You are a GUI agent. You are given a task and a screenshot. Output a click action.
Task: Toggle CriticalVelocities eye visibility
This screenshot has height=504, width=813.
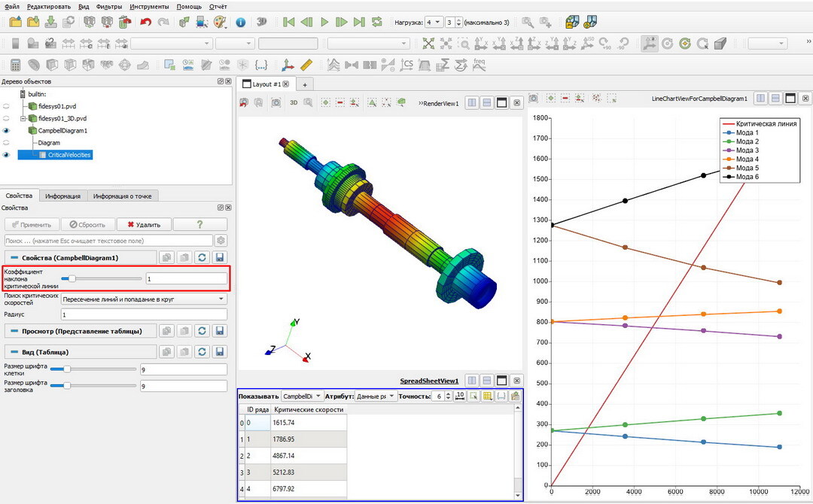point(6,155)
